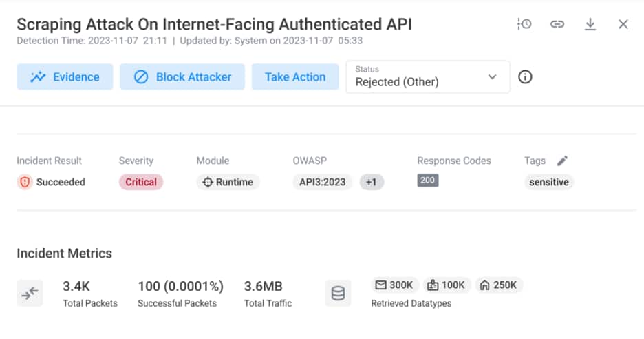Image resolution: width=644 pixels, height=339 pixels.
Task: Click the Critical severity badge
Action: (x=140, y=182)
